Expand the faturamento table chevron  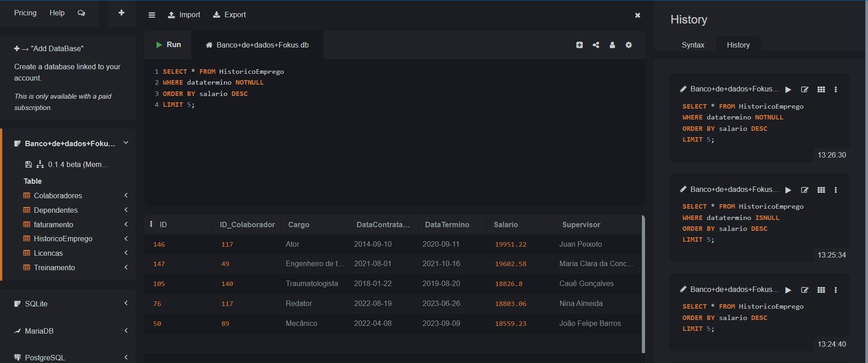click(x=126, y=224)
